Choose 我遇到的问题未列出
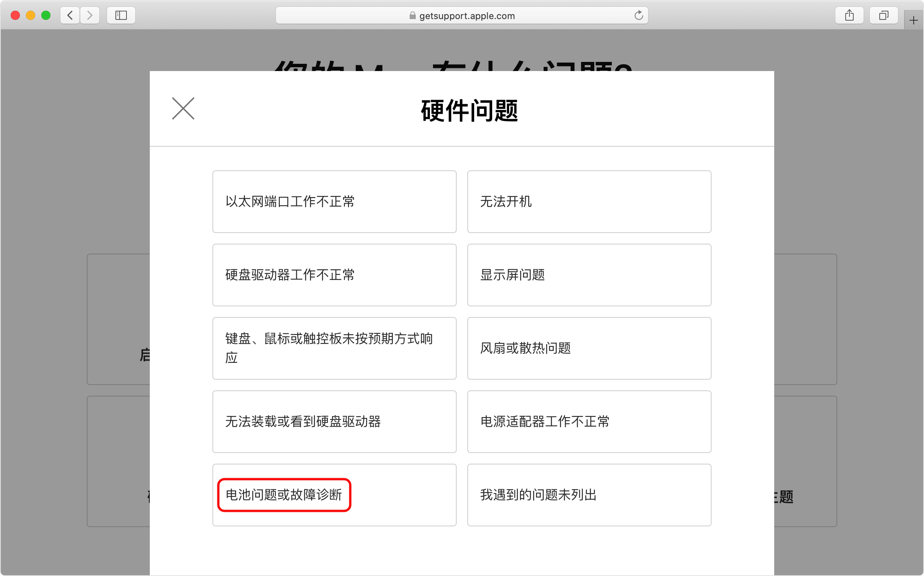The height and width of the screenshot is (576, 924). 589,495
